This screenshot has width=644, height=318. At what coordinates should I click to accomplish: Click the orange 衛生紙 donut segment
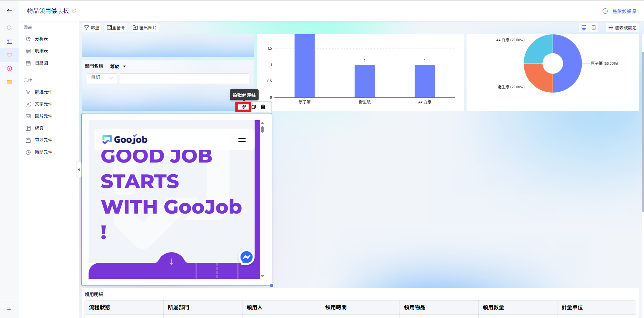(538, 78)
